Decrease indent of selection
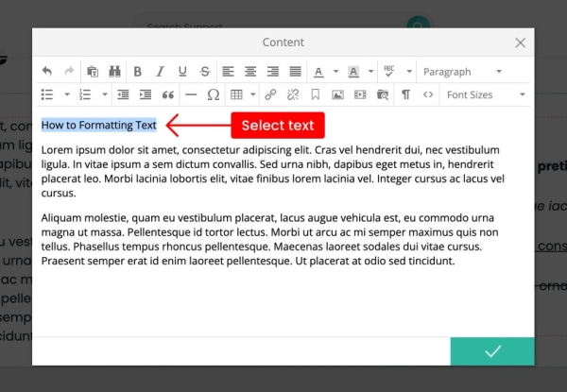Screen dimensions: 567x392 (123, 94)
